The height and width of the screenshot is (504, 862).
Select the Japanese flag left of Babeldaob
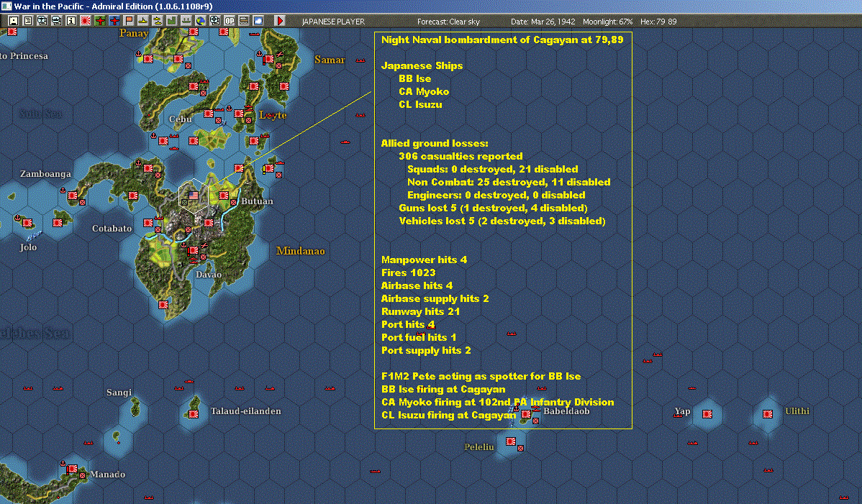[x=526, y=414]
